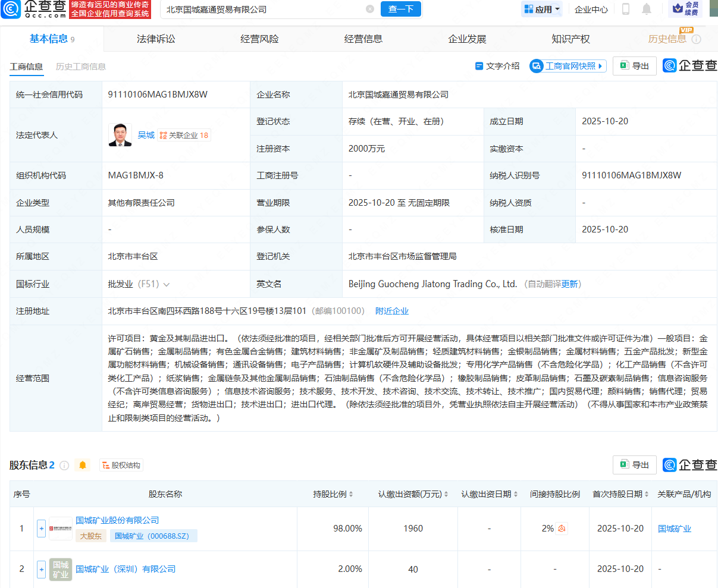The width and height of the screenshot is (718, 588).
Task: Clear the search box with the x icon
Action: (370, 10)
